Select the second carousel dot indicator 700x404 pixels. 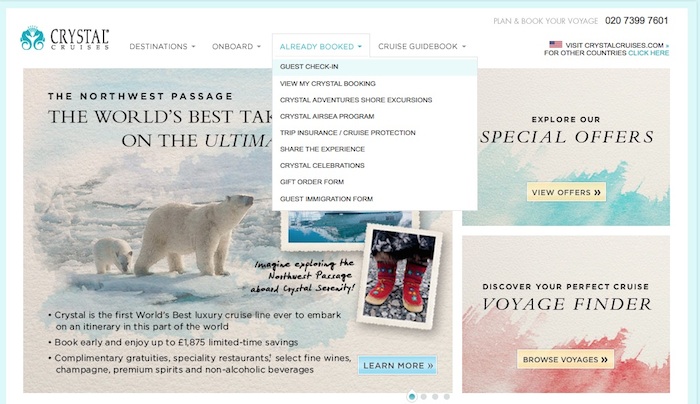tap(423, 396)
